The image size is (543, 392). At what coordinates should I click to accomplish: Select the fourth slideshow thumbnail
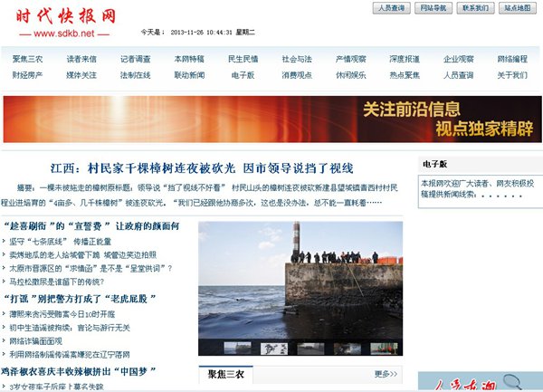click(x=348, y=348)
